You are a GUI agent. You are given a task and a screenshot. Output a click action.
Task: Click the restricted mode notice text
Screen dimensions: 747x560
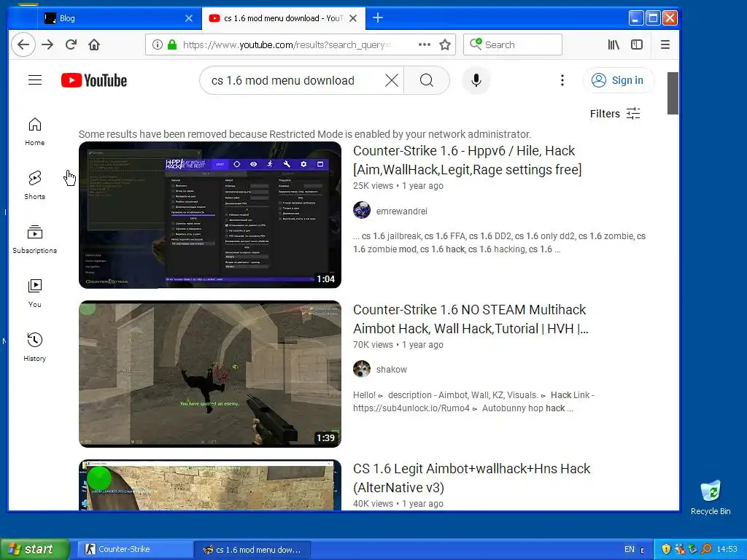point(305,134)
